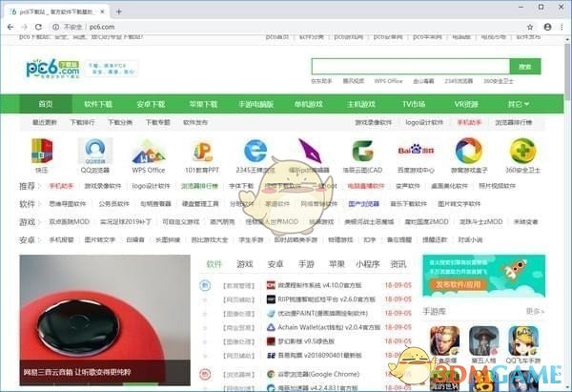
Task: Expand the 其它 dropdown in green navbar
Action: pos(518,104)
